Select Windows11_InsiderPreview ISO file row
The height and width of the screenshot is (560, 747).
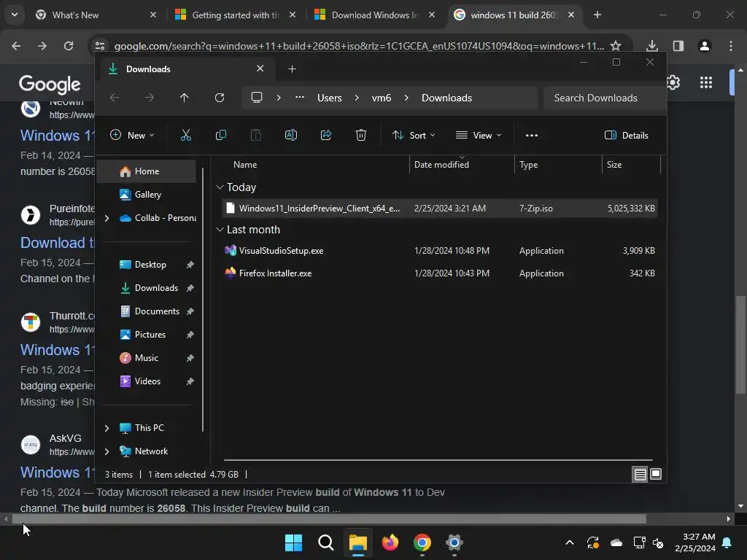(x=440, y=208)
